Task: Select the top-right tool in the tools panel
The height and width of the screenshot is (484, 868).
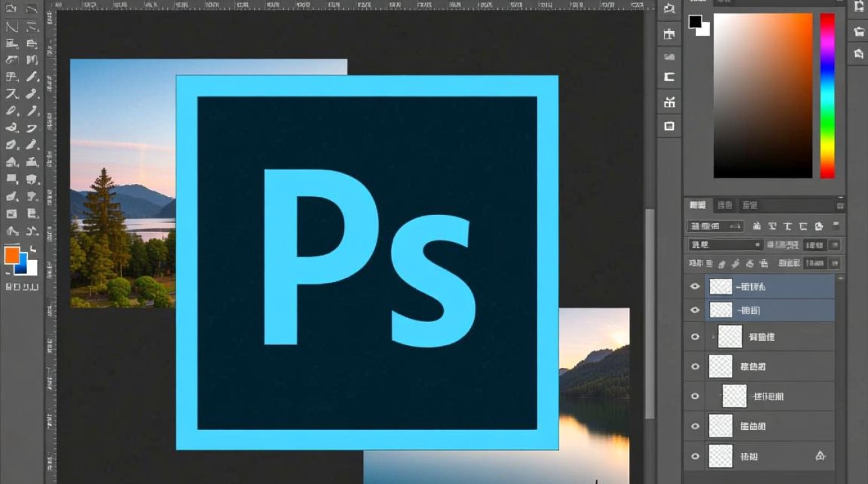Action: [32, 10]
